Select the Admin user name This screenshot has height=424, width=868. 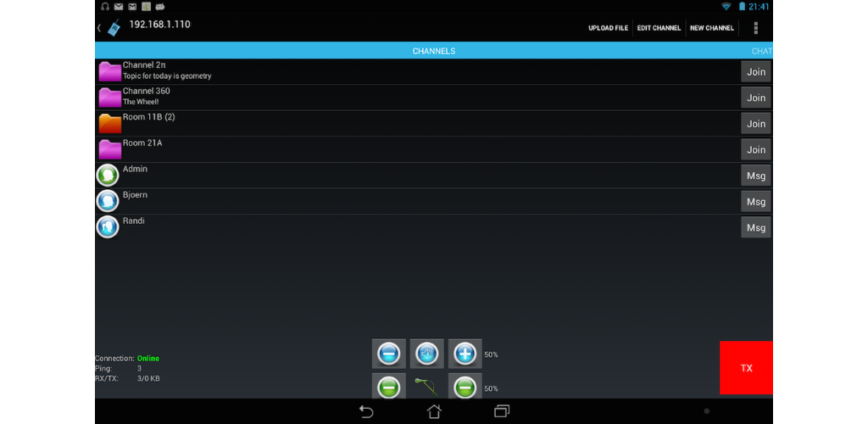pyautogui.click(x=135, y=169)
